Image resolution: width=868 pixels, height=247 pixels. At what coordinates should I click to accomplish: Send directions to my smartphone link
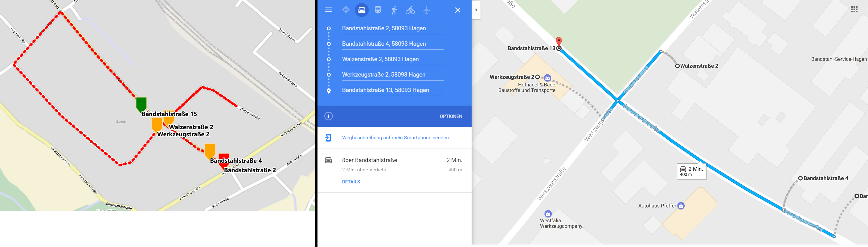(395, 138)
